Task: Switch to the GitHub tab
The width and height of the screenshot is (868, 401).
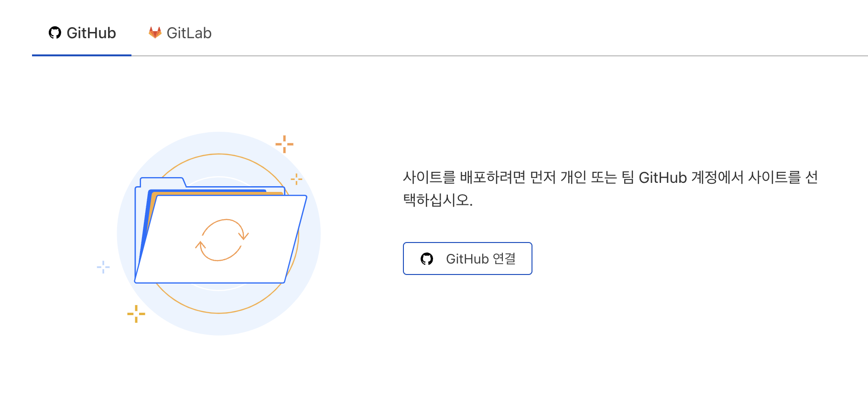Action: coord(82,33)
